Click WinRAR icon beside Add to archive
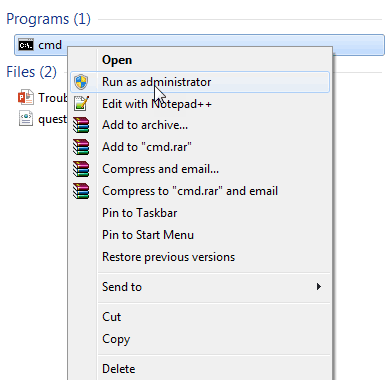389x380 pixels. click(81, 125)
